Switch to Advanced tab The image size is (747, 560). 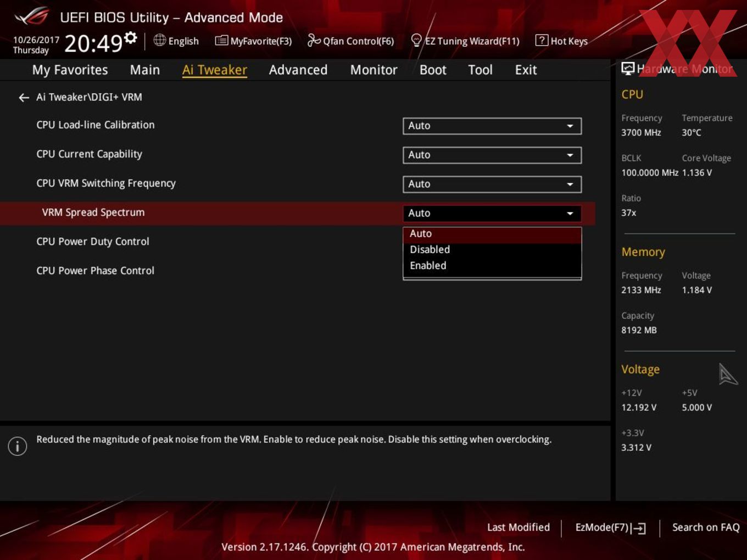click(298, 70)
